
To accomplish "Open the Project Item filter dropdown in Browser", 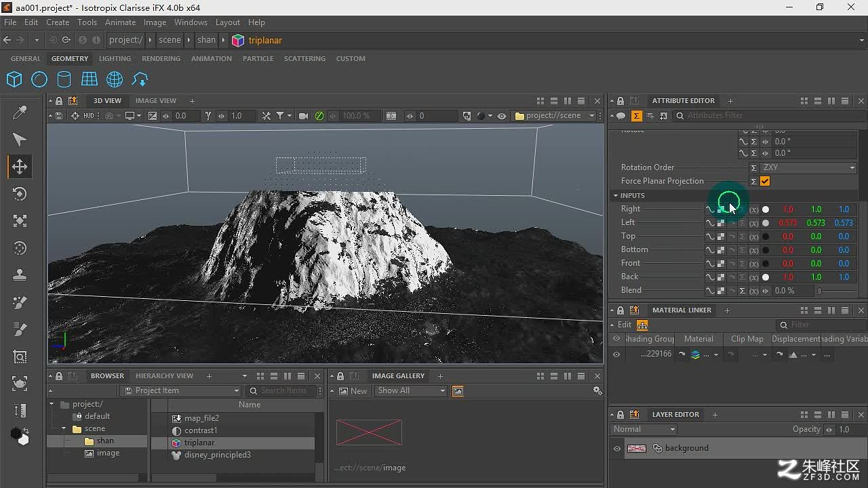I will click(x=180, y=390).
